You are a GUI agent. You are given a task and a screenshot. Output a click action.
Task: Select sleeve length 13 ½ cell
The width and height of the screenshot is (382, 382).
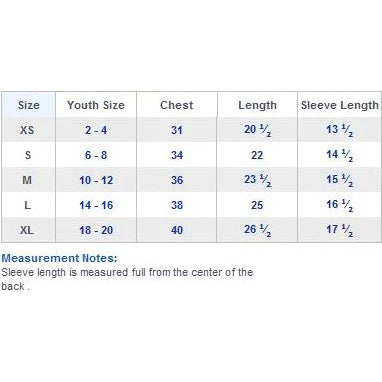(x=339, y=130)
